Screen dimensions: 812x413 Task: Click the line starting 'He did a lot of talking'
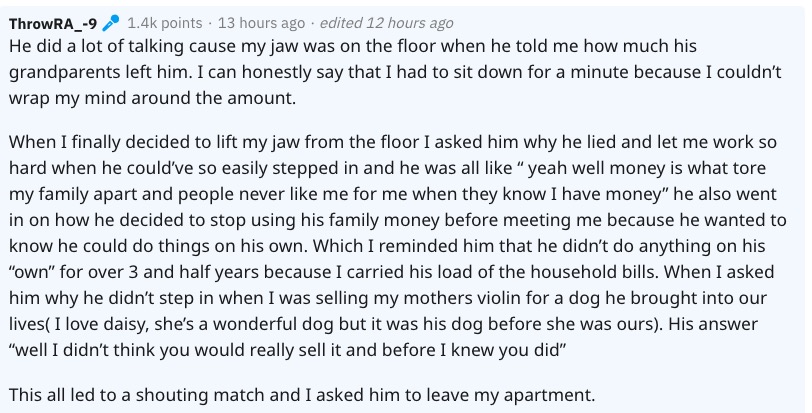coord(353,46)
